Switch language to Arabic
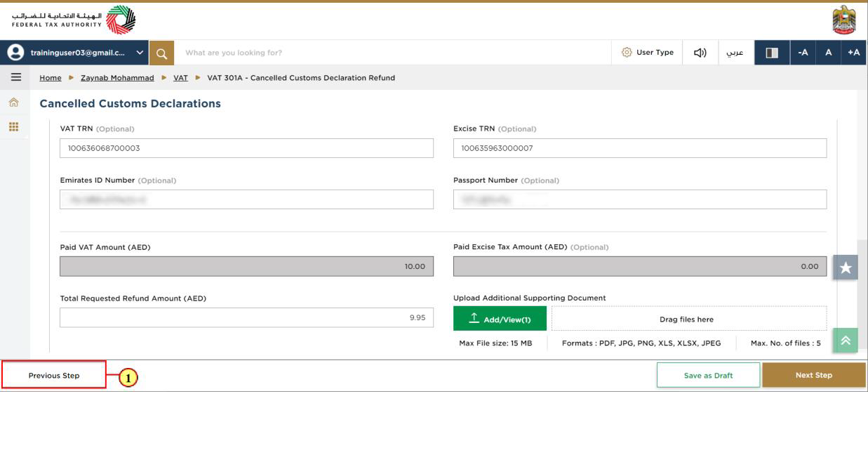 [x=735, y=53]
